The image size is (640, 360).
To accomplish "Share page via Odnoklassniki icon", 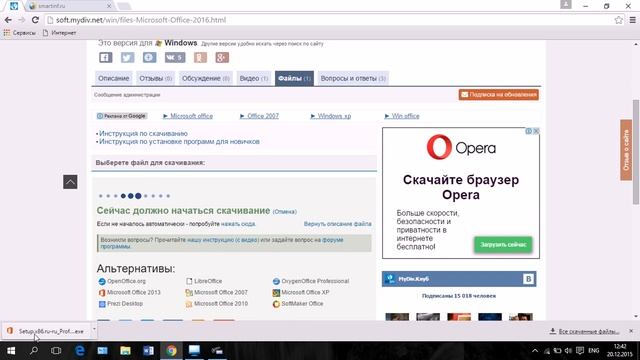I will [200, 58].
